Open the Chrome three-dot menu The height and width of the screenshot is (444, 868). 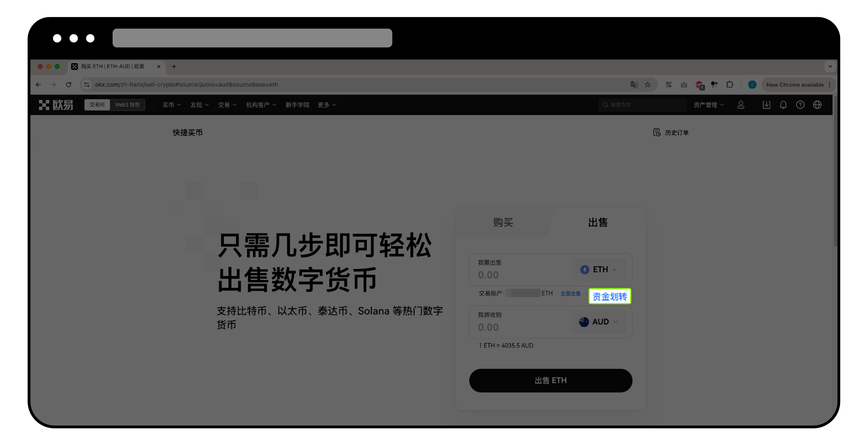[x=830, y=85]
